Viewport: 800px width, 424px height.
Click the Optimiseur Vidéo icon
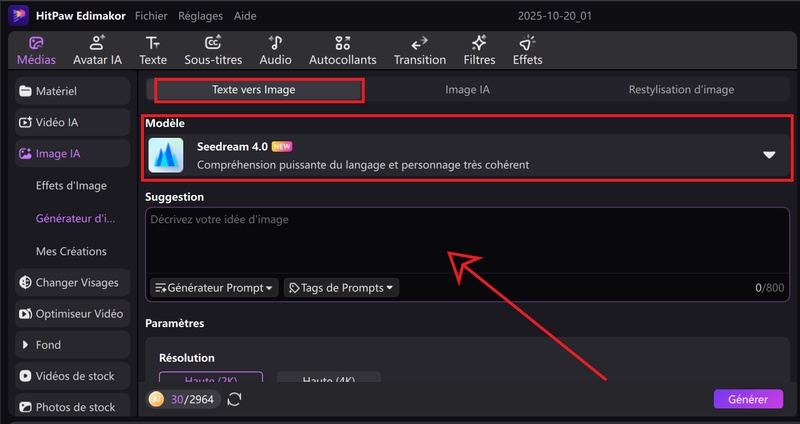point(25,314)
